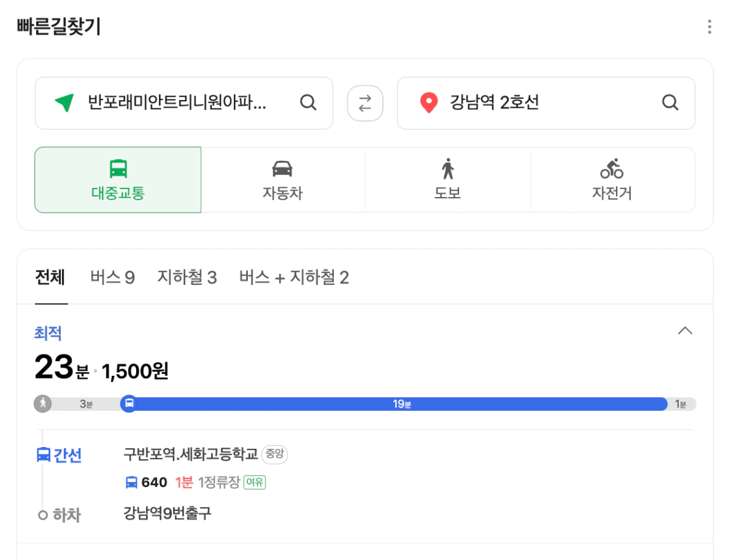Viewport: 729px width, 560px height.
Task: Click the green current-location arrow icon
Action: point(64,103)
